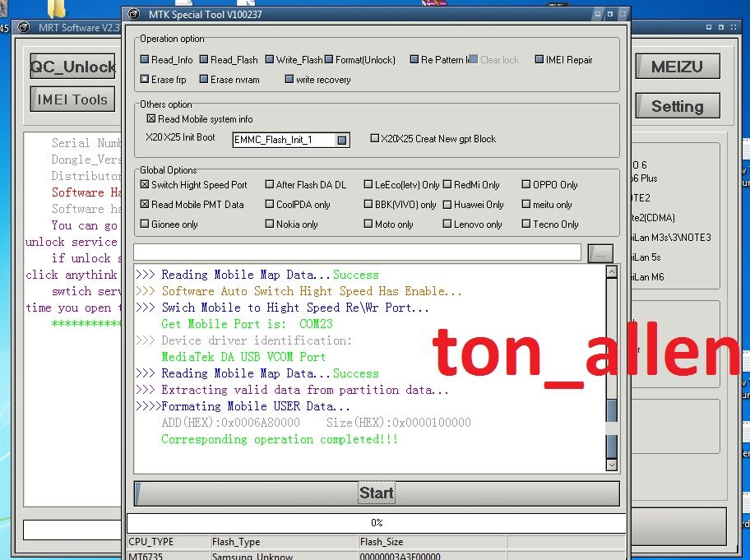Screen dimensions: 750x560
Task: Open IMEI Tools in MRT Software
Action: (x=72, y=100)
